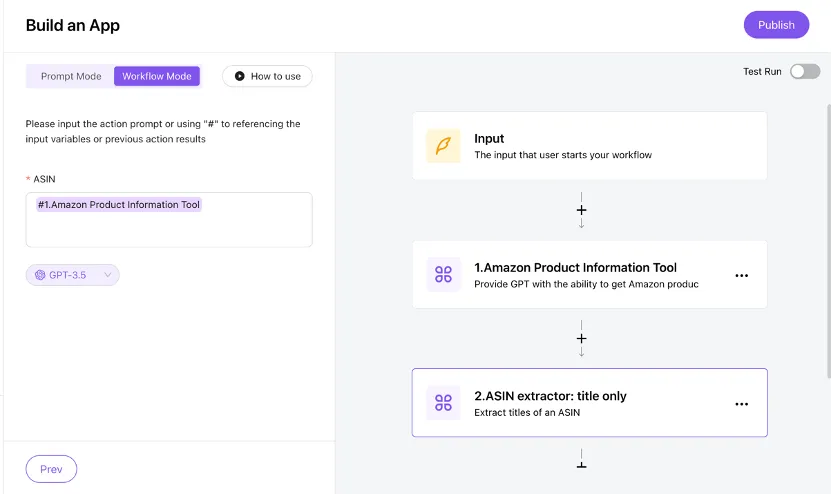Select the Input workflow card
This screenshot has height=494, width=832.
[590, 146]
